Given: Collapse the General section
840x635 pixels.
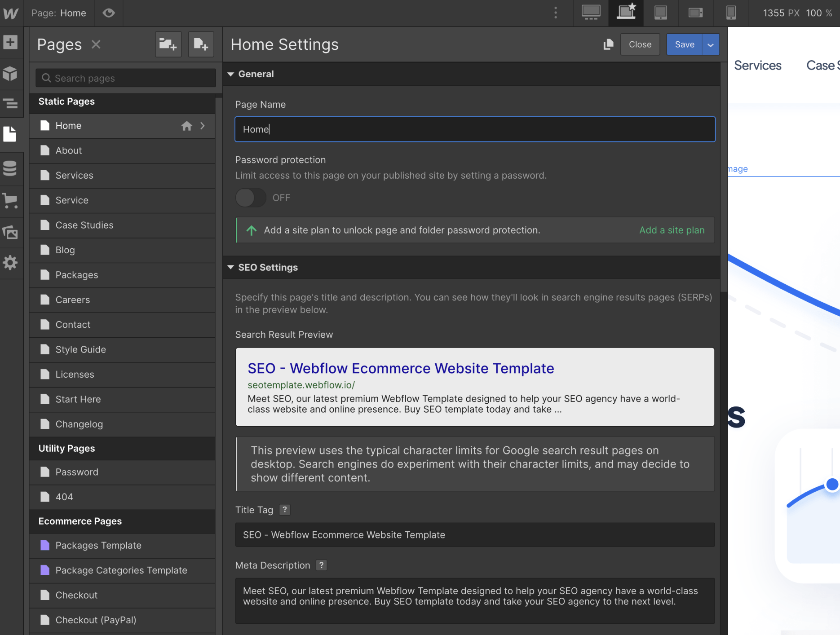Looking at the screenshot, I should [231, 74].
